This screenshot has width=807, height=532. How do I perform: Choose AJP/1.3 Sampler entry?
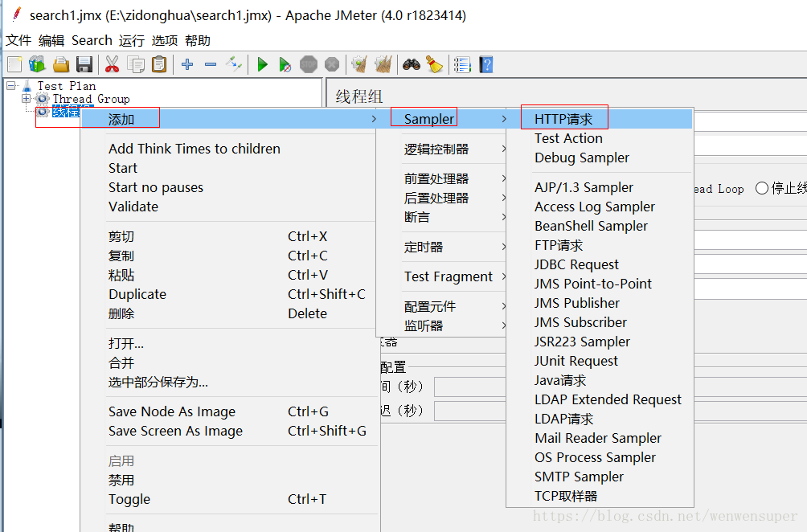600,187
